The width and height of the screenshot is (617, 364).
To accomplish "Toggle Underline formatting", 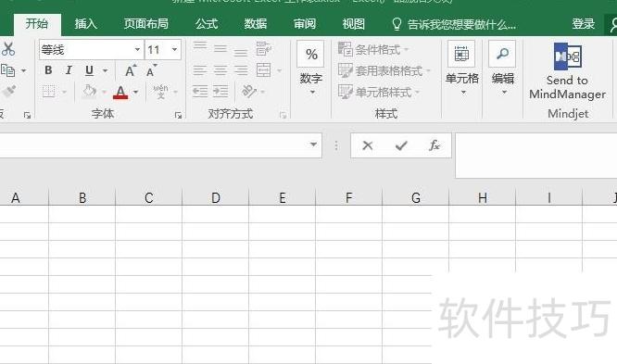I will 89,70.
